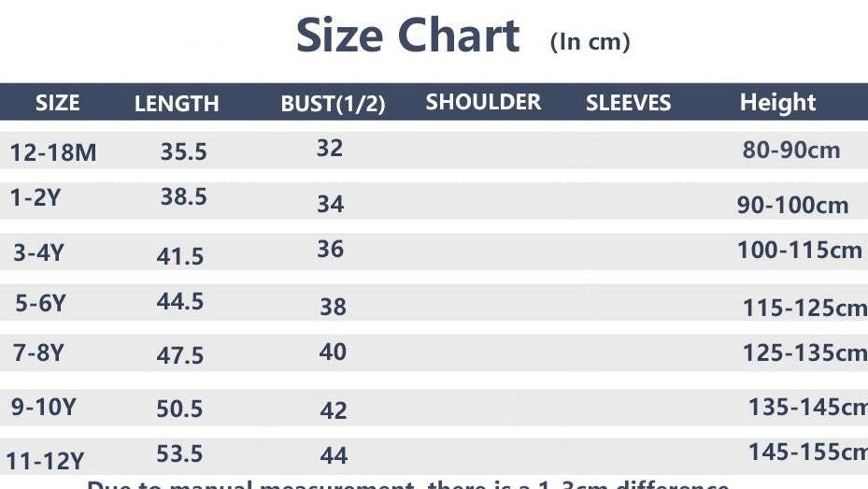Click the Height column header
Screen dimensions: 868x489
[x=777, y=103]
